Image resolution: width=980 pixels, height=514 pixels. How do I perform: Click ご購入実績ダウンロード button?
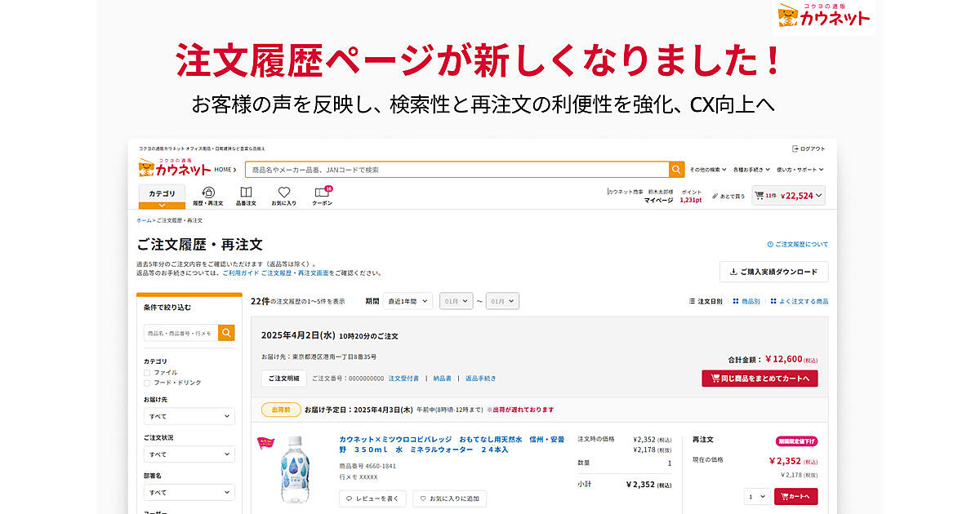773,272
